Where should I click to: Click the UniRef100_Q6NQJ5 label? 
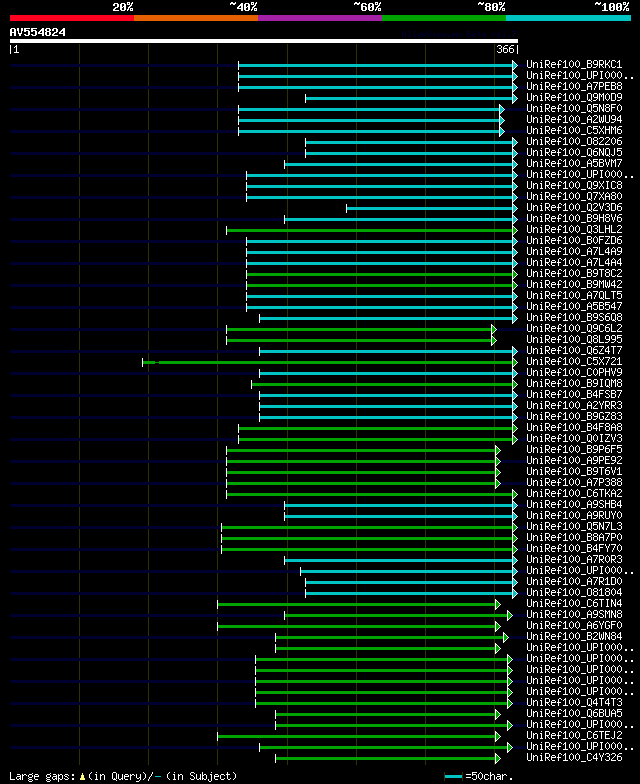[574, 152]
